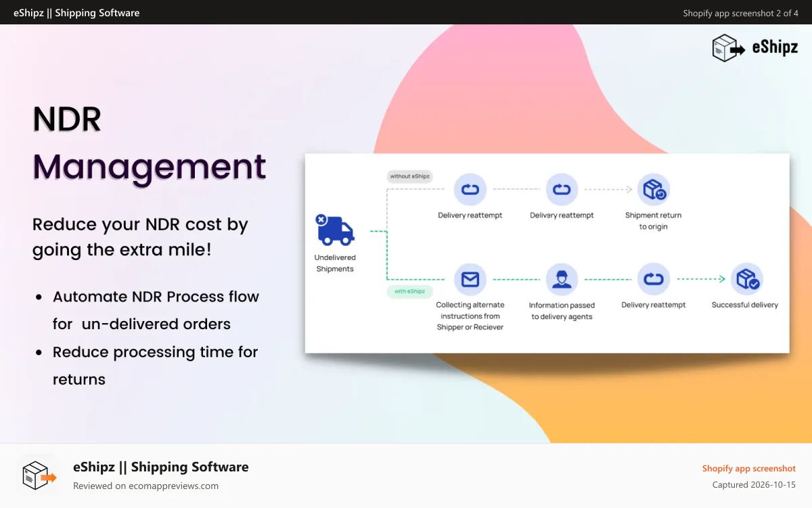Click the second Delivery reattempt icon in the top row
The width and height of the screenshot is (812, 508).
562,190
